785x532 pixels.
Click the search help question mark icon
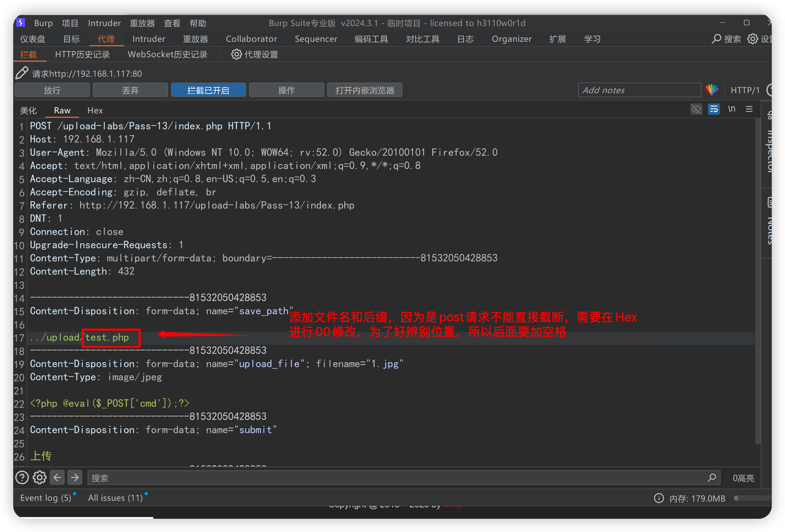22,478
